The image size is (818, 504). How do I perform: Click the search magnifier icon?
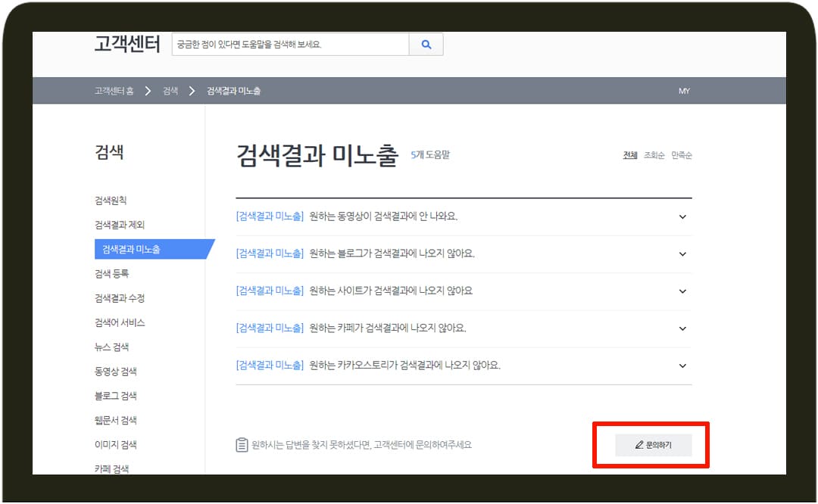click(x=425, y=45)
